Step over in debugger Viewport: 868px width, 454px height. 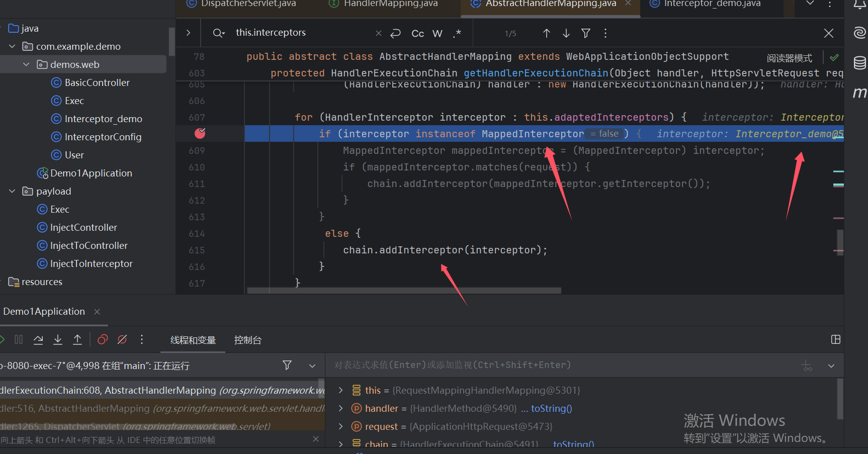(38, 339)
